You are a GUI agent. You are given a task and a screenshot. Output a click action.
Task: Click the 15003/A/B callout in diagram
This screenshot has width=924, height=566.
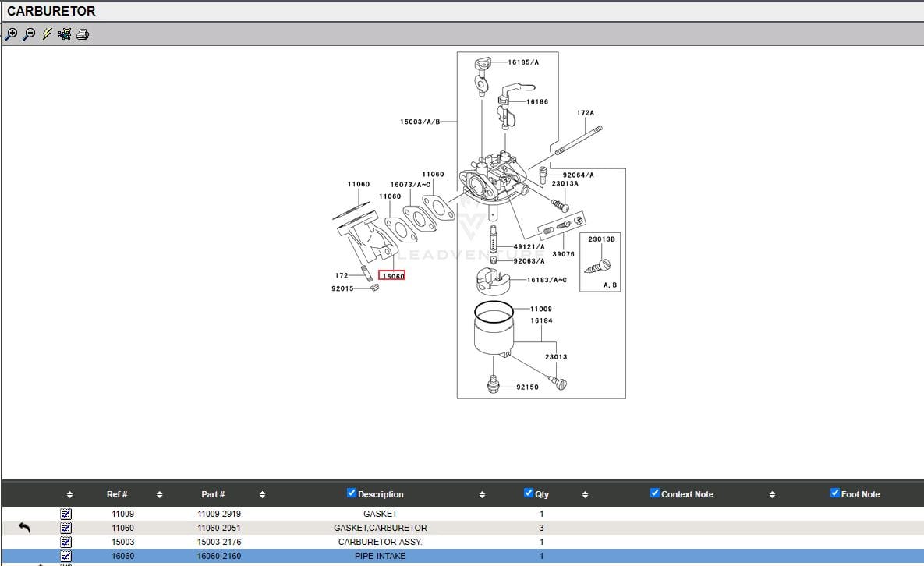tap(420, 122)
